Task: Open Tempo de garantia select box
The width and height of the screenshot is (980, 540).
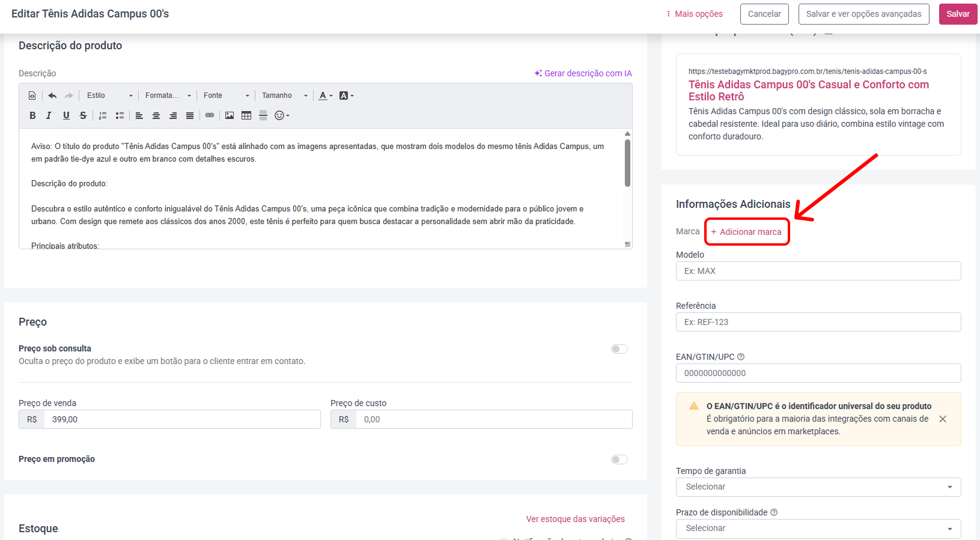Action: [818, 487]
